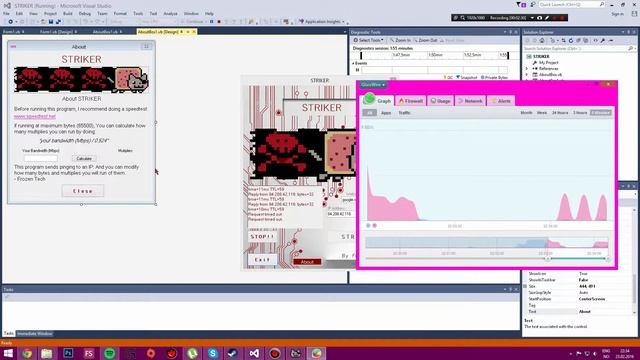Click the Visual Studio logo in the title bar
This screenshot has width=640, height=360.
(7, 6)
